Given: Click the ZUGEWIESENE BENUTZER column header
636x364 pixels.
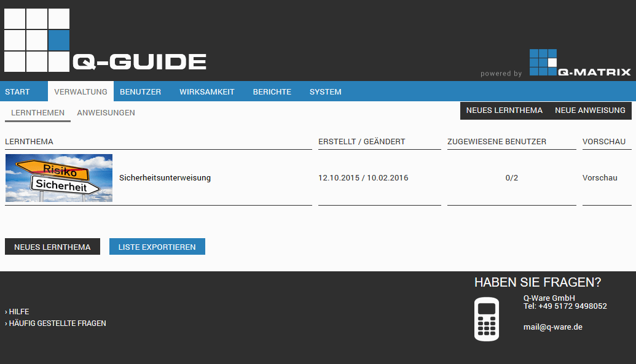Looking at the screenshot, I should tap(497, 141).
